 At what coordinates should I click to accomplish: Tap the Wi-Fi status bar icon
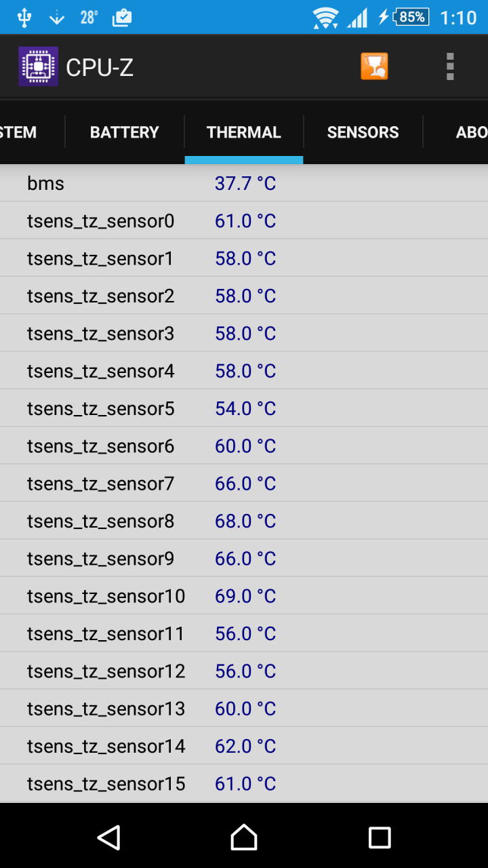[x=326, y=17]
